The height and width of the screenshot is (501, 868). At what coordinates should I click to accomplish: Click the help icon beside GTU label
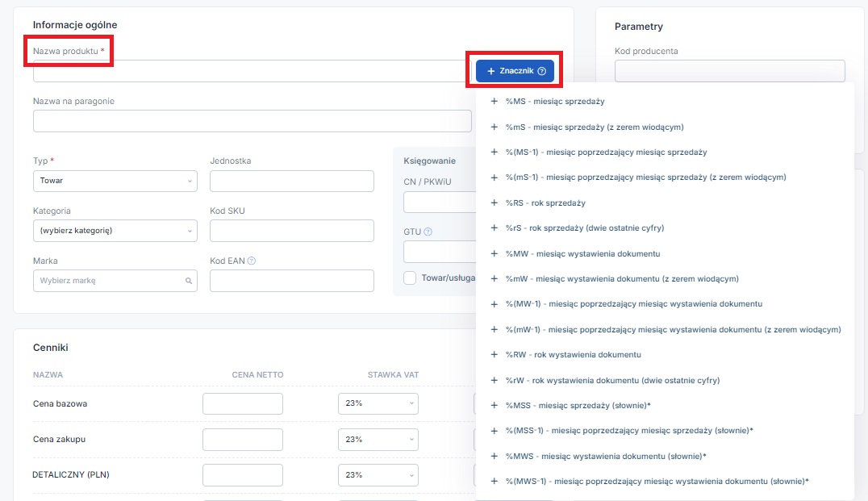click(x=428, y=232)
